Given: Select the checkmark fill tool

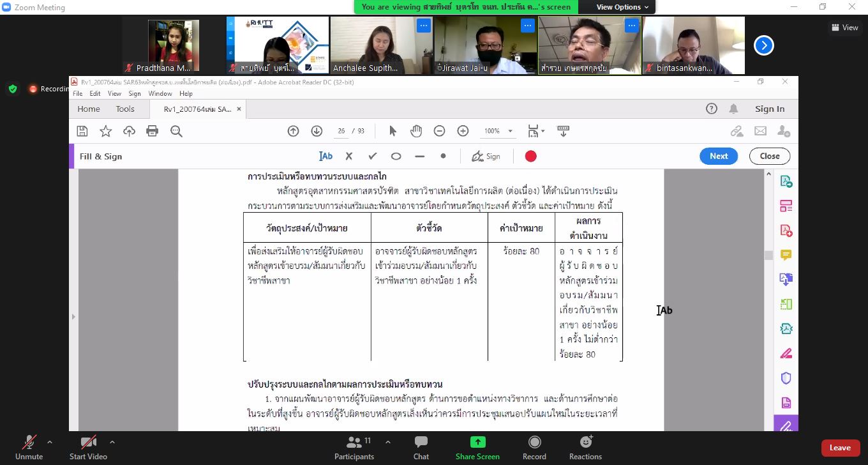Looking at the screenshot, I should click(373, 156).
